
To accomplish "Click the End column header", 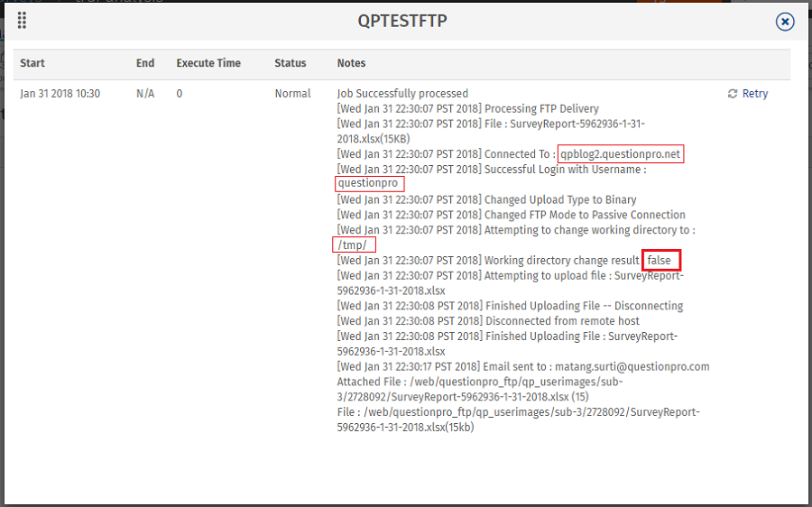I will point(145,63).
